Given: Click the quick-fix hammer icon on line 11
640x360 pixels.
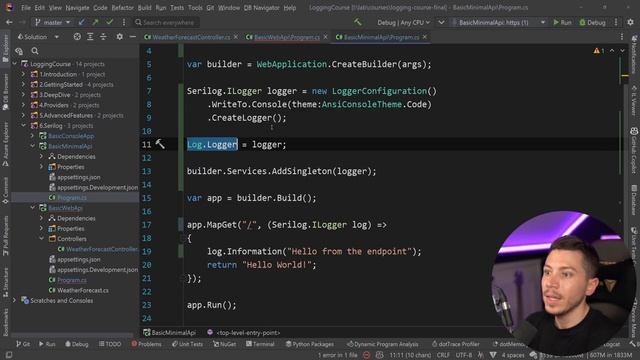Looking at the screenshot, I should [160, 144].
